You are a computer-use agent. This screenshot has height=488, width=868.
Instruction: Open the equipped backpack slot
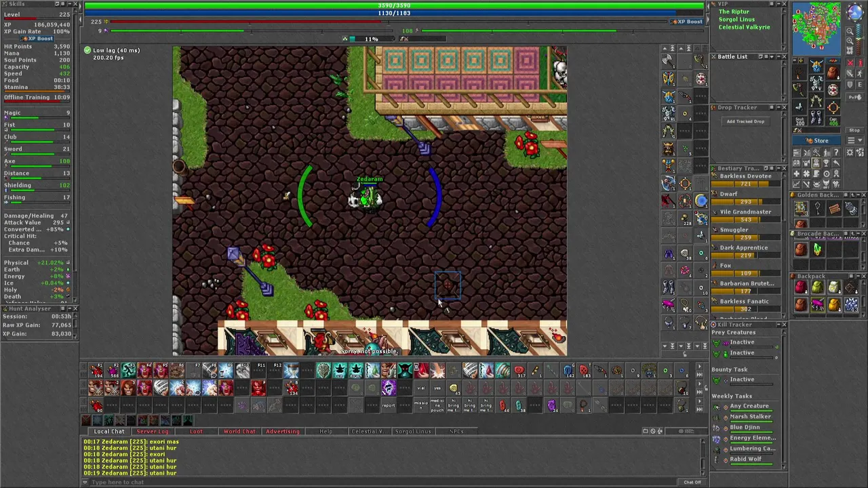click(833, 72)
